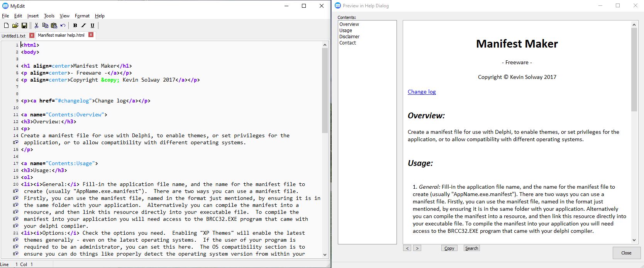Screen dimensions: 644x268
Task: Open the Tools menu
Action: [49, 16]
